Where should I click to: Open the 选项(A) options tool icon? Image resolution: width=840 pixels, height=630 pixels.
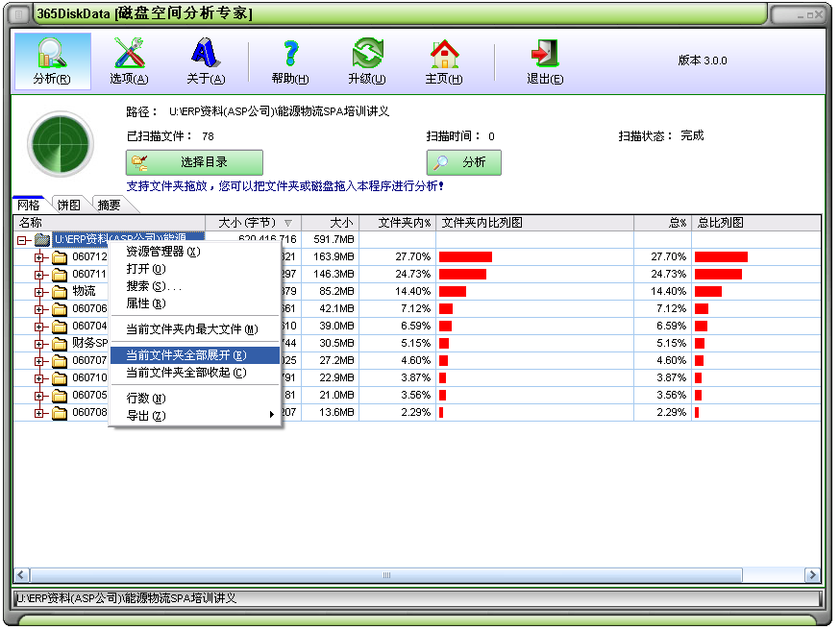tap(129, 61)
